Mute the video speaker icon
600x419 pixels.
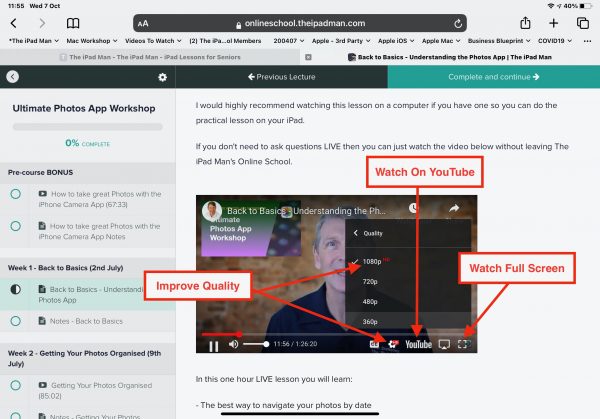(233, 344)
